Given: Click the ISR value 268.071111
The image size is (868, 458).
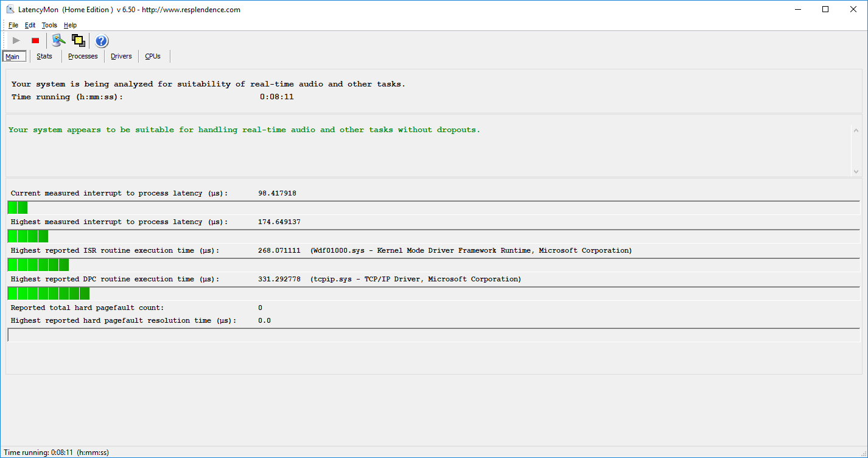Looking at the screenshot, I should coord(279,250).
